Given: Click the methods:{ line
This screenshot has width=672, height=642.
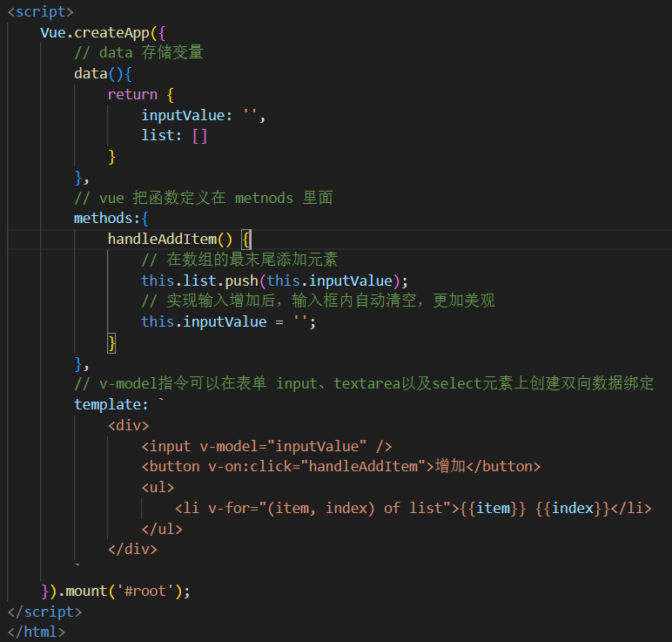Looking at the screenshot, I should point(111,219).
